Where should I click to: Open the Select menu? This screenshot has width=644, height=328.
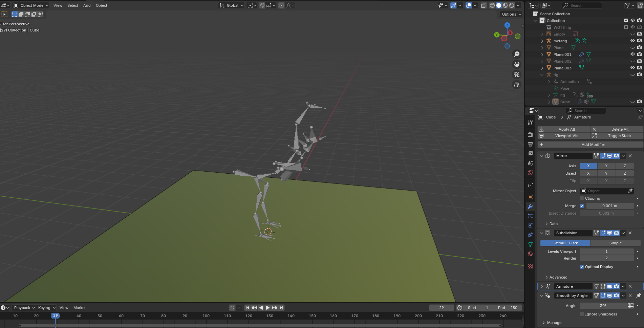coord(72,5)
